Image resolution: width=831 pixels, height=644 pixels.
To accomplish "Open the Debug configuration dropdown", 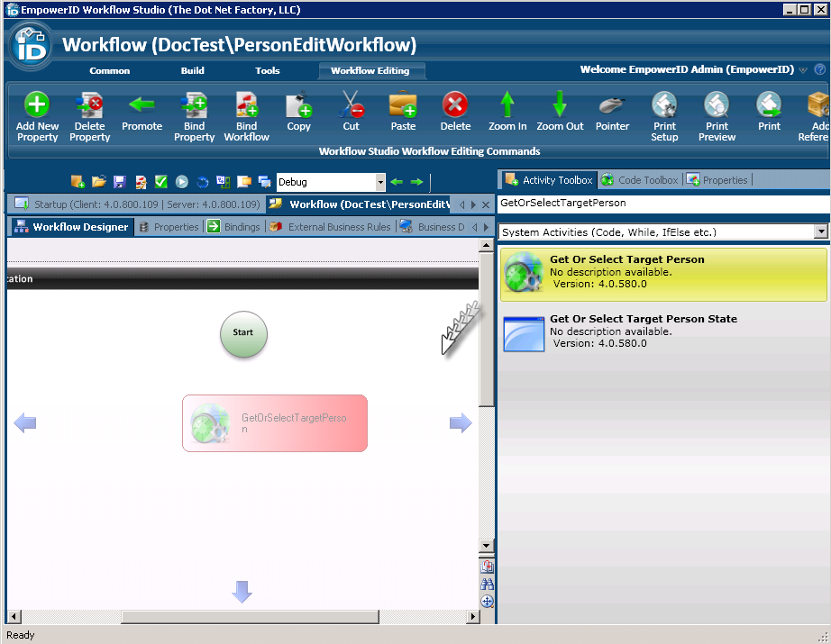I will [x=380, y=182].
